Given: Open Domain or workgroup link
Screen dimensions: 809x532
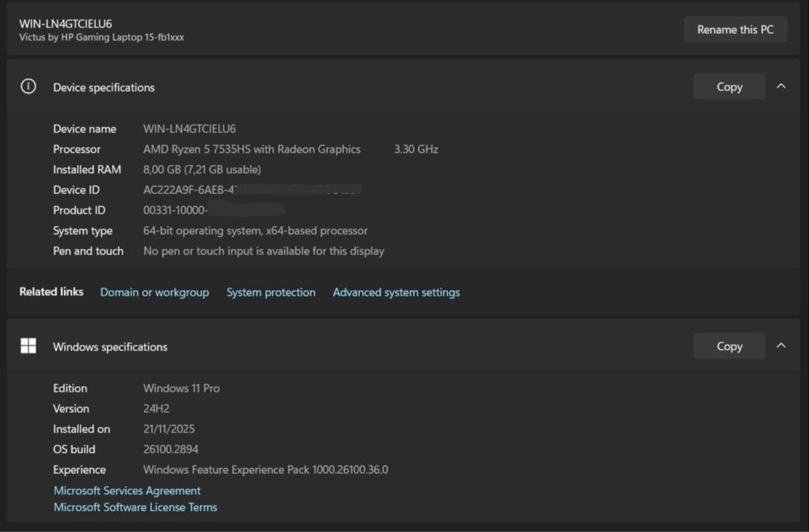Looking at the screenshot, I should pos(155,293).
